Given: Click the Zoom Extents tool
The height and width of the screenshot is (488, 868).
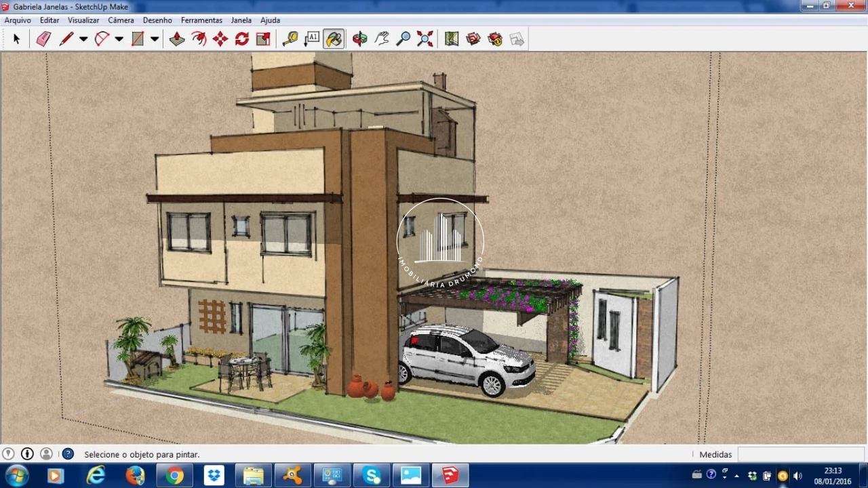Looking at the screenshot, I should point(425,39).
